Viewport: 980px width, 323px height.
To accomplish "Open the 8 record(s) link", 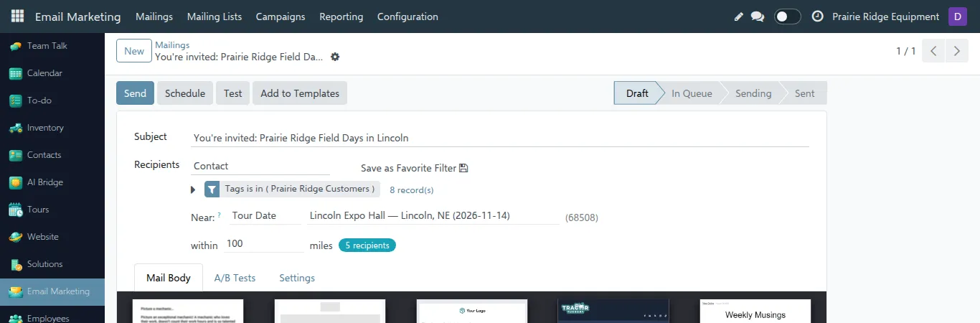I will pos(412,190).
